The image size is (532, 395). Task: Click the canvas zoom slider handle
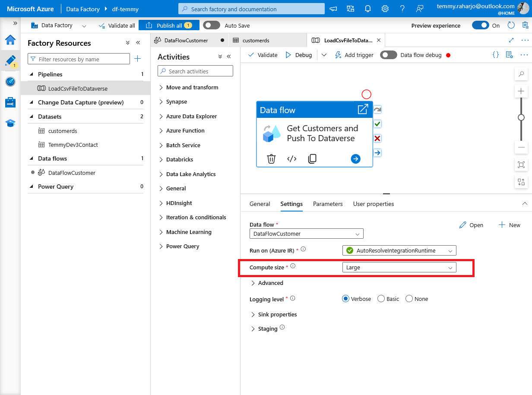pos(521,117)
